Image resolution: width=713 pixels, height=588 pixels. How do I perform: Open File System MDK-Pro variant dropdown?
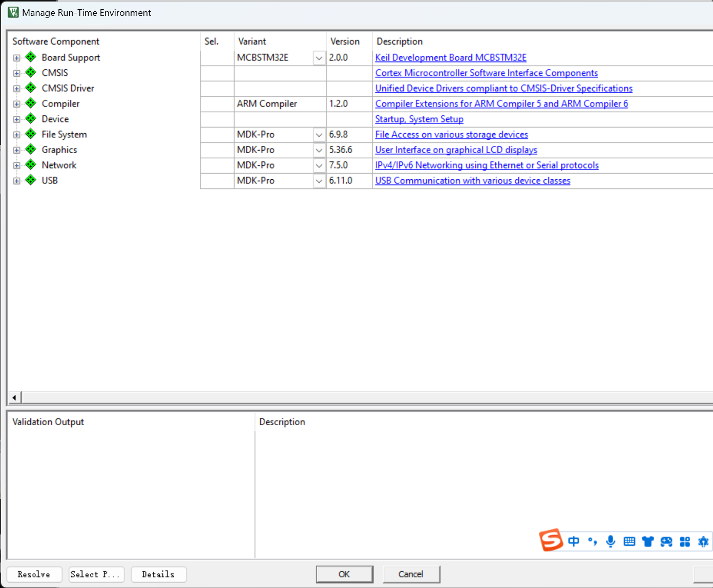pos(319,135)
